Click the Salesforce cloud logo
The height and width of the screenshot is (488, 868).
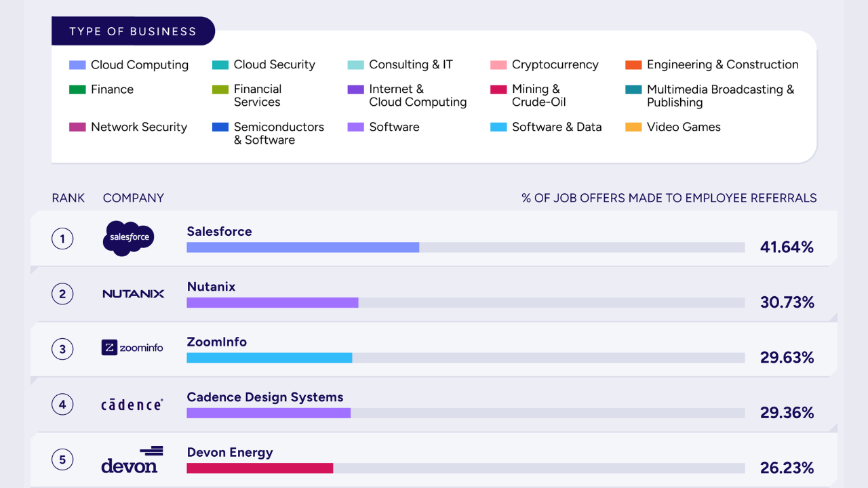129,239
